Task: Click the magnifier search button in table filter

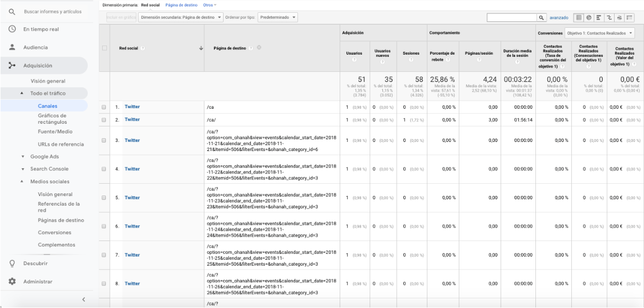Action: tap(542, 18)
